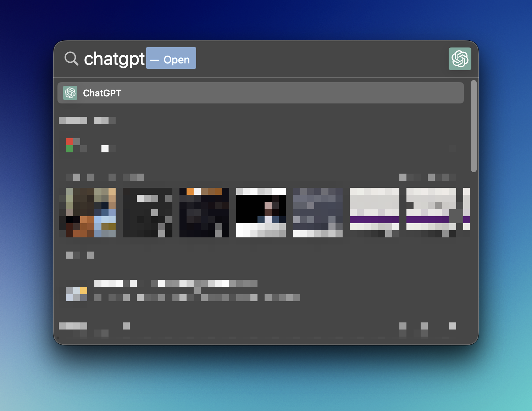This screenshot has width=532, height=411.
Task: Click the ChatGPT app icon in search bar
Action: [x=460, y=59]
